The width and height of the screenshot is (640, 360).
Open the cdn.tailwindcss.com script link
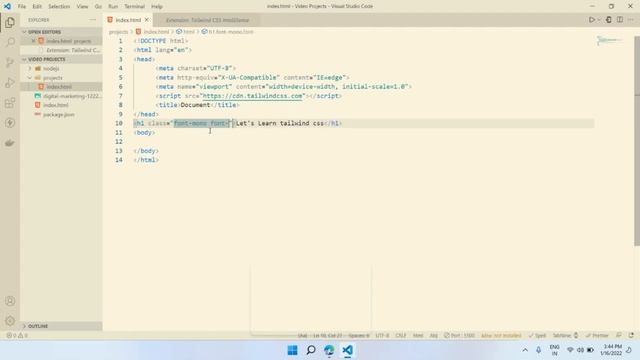click(253, 96)
